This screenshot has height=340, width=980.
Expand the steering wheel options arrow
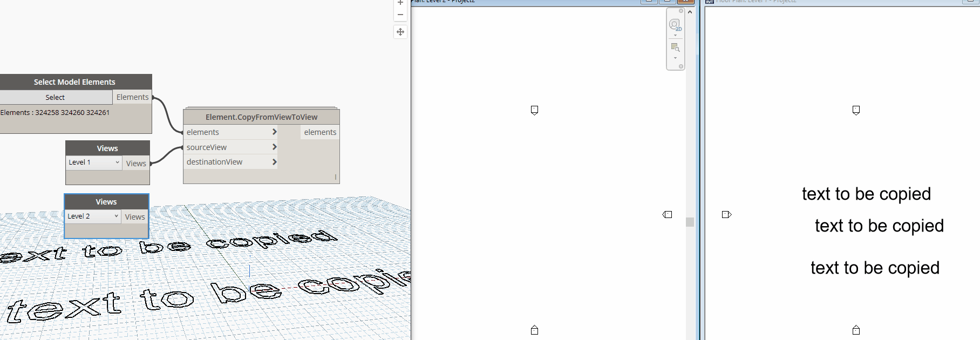coord(675,36)
